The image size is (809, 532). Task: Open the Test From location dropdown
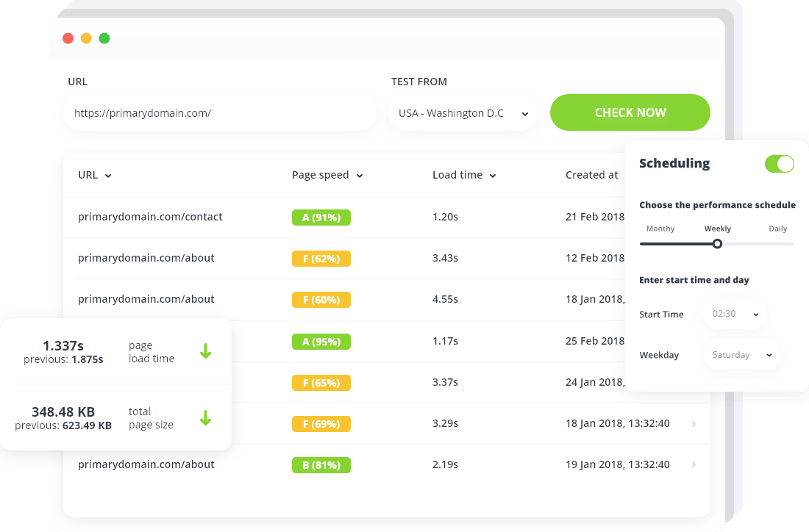(x=463, y=113)
